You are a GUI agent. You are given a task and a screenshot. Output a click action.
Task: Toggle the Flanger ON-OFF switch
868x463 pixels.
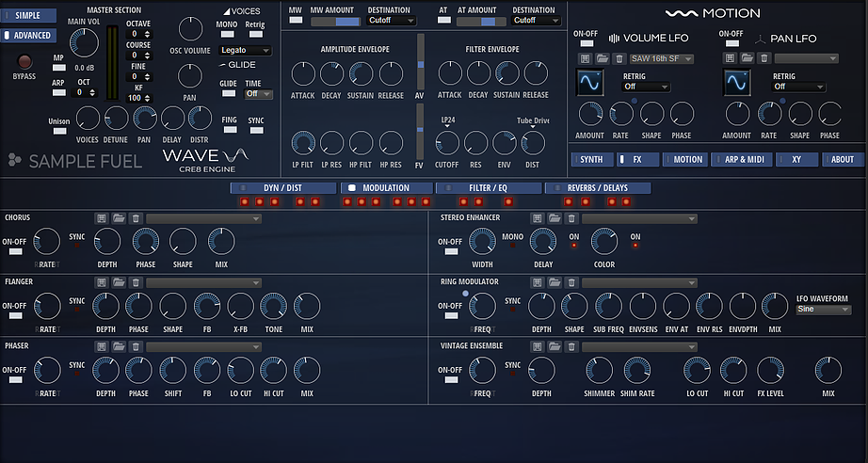(x=15, y=316)
